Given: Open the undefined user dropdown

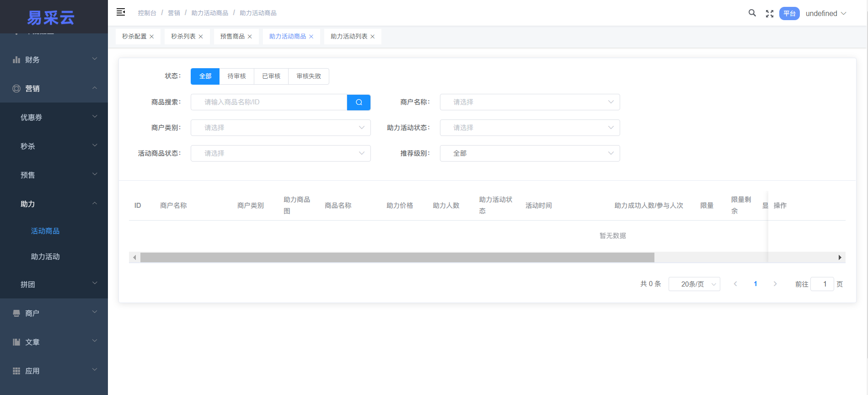Looking at the screenshot, I should [x=826, y=14].
